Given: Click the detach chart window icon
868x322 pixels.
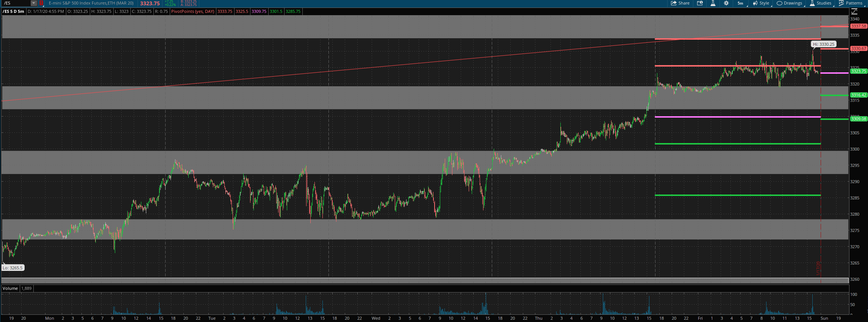Looking at the screenshot, I should coord(700,3).
